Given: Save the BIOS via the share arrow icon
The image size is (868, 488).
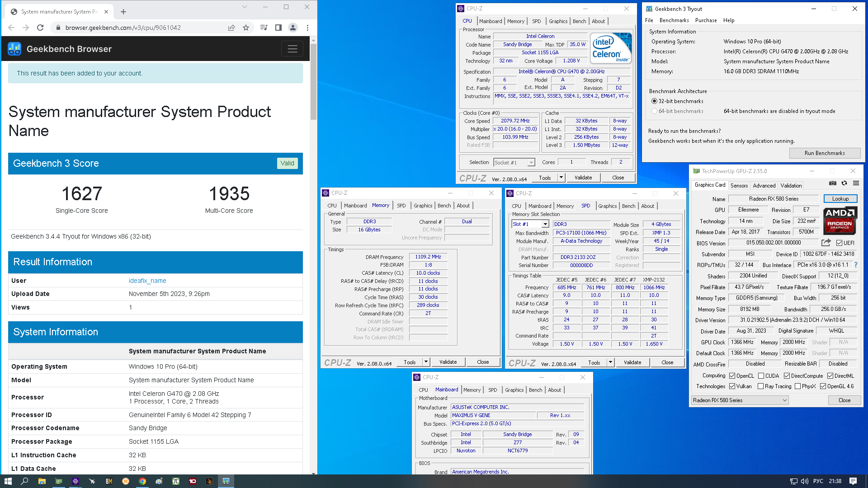Looking at the screenshot, I should (x=826, y=243).
